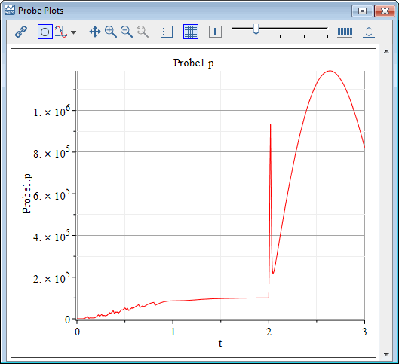Click the t axis label
Image resolution: width=399 pixels, height=364 pixels.
(x=221, y=343)
